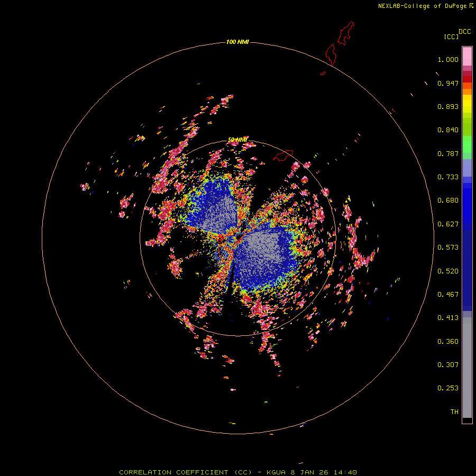
Task: Click the 100 NMI range ring label
Action: point(237,42)
